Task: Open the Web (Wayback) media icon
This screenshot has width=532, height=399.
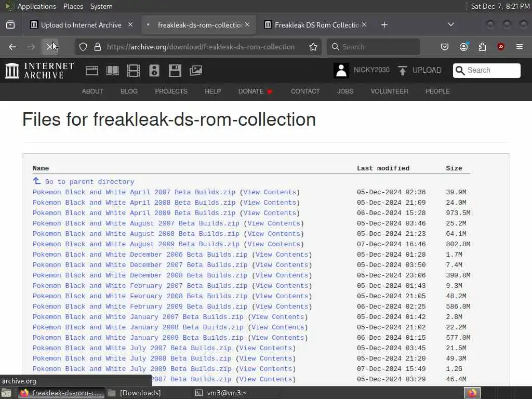Action: coord(91,71)
